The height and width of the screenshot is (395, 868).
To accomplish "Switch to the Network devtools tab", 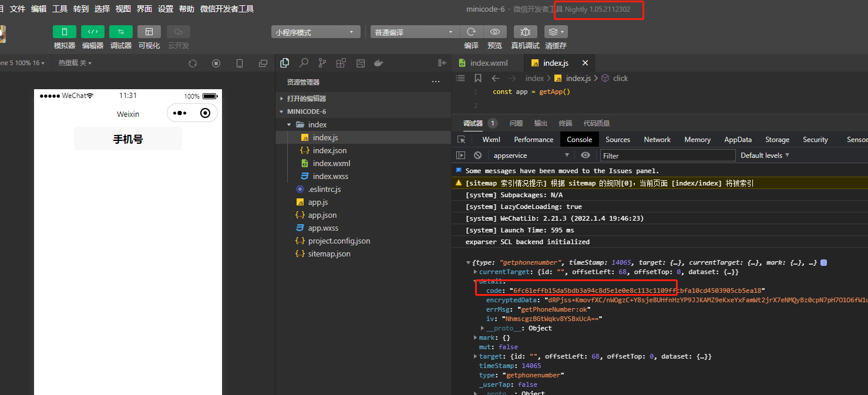I will click(x=657, y=140).
